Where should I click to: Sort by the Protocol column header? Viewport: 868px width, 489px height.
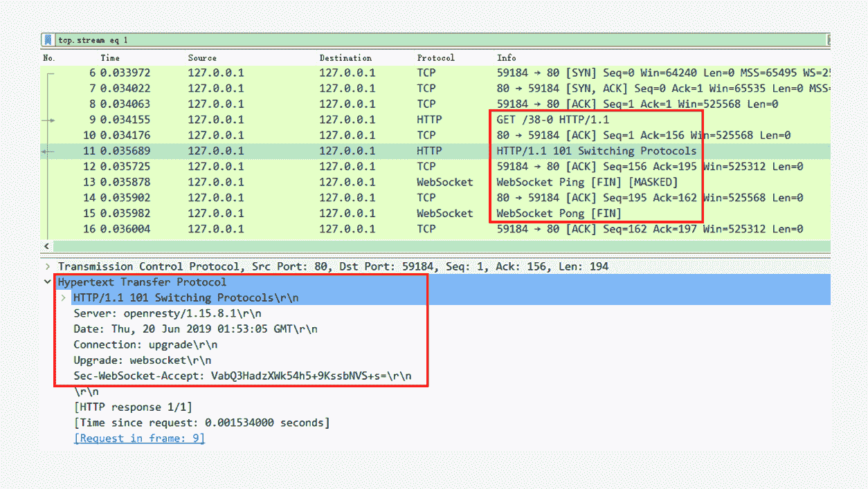[x=436, y=58]
